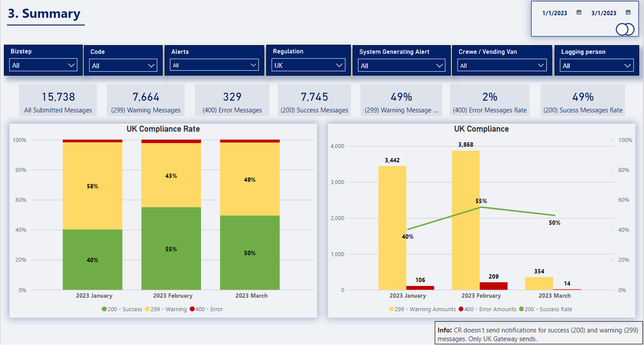644x345 pixels.
Task: Open the start date calendar picker icon
Action: click(x=579, y=13)
